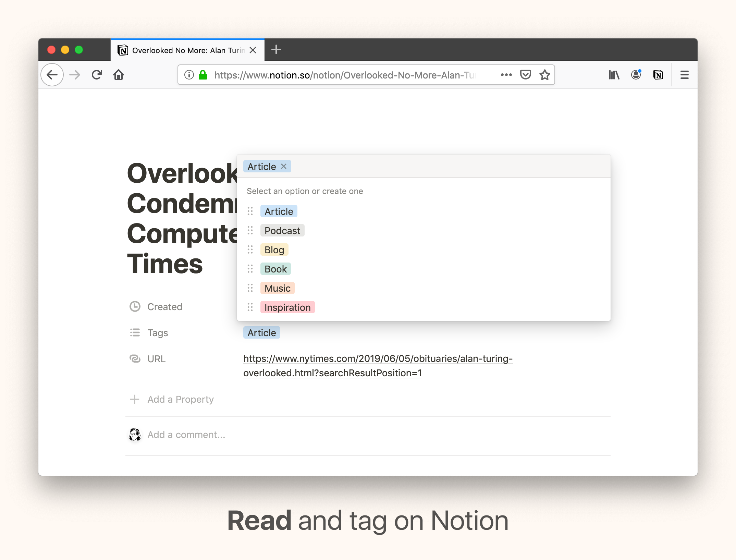
Task: Click drag handle beside Music option
Action: [250, 288]
